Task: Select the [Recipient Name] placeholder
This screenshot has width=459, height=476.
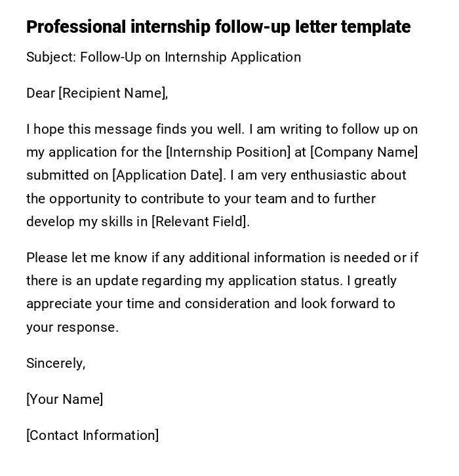Action: click(x=113, y=93)
